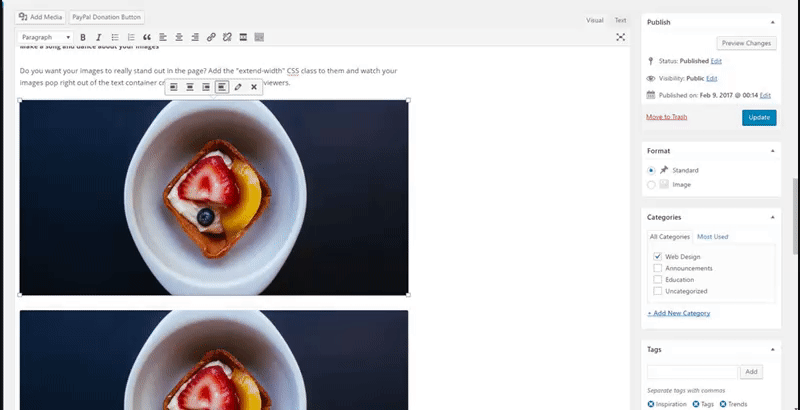Click the Update button
The width and height of the screenshot is (800, 410).
click(759, 118)
